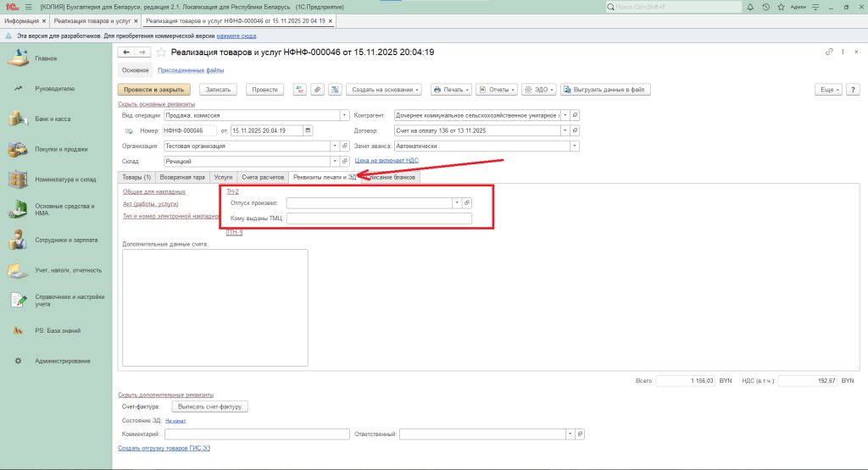This screenshot has width=868, height=470.
Task: Select the Счета расчетов tab
Action: (262, 177)
